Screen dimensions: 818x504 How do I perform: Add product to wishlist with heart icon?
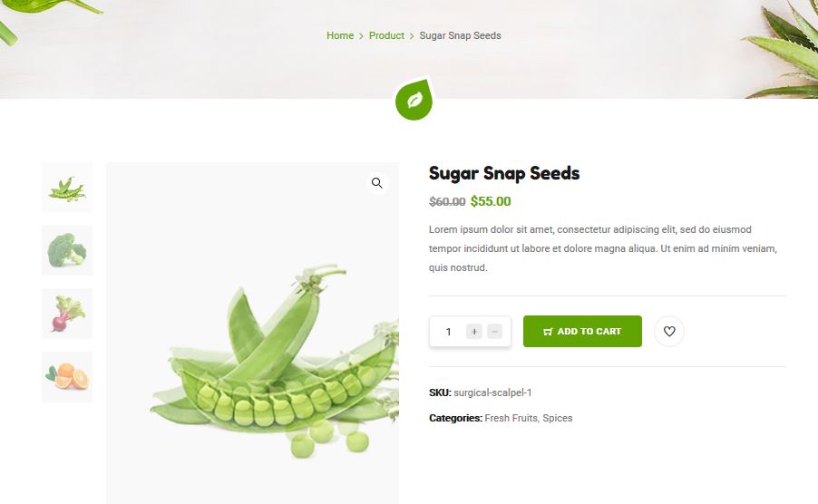(x=668, y=331)
